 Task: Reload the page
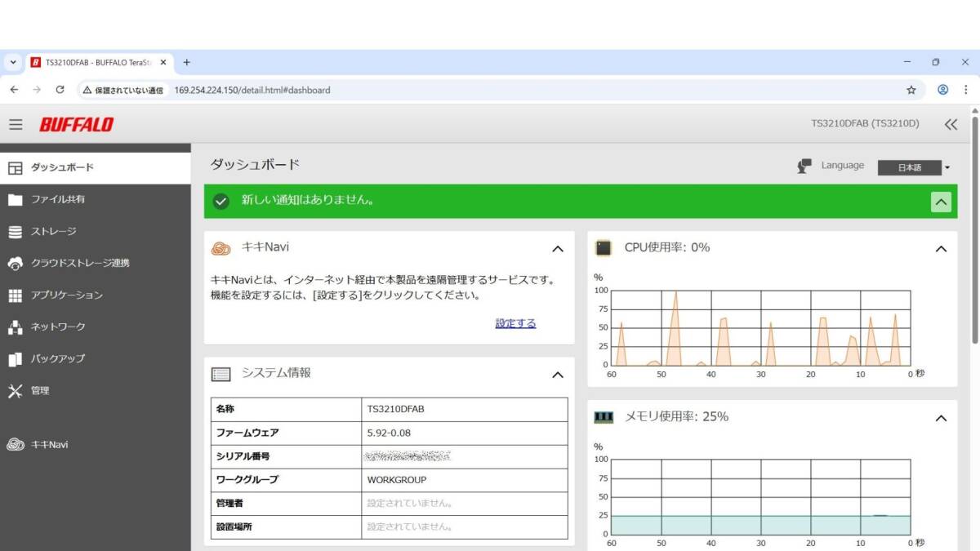point(60,90)
